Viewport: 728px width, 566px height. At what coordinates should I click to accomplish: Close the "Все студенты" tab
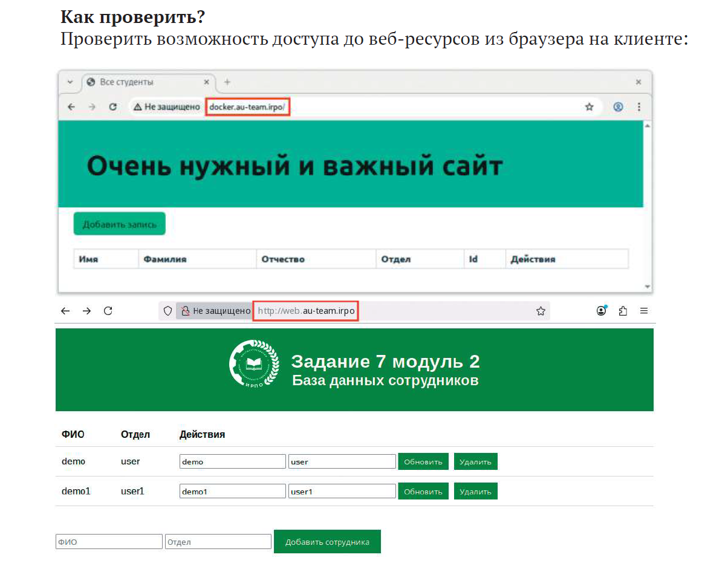(x=207, y=82)
